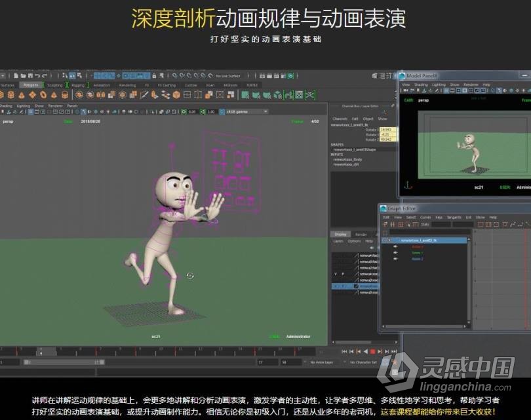
Task: Click the Graph Editor Stats first value field
Action: [441, 224]
